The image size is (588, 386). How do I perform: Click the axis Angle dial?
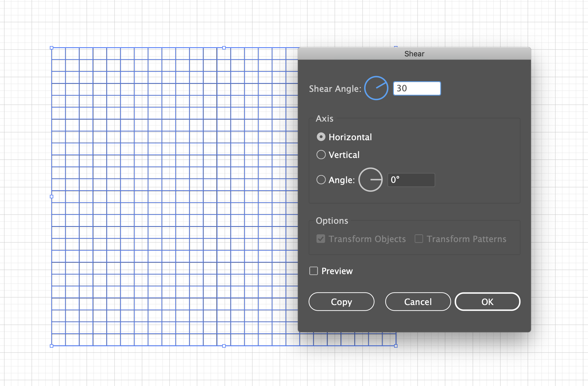pos(370,180)
